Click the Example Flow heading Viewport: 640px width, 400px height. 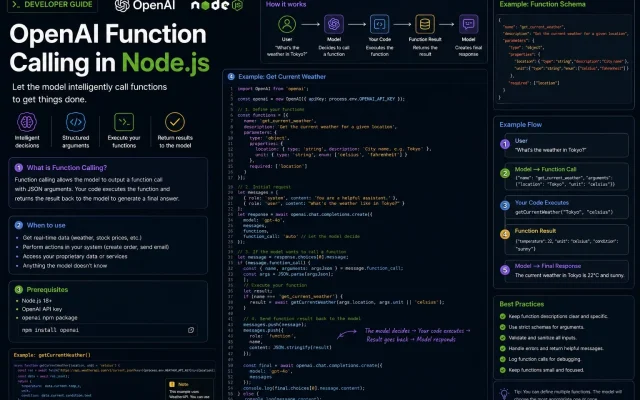520,124
